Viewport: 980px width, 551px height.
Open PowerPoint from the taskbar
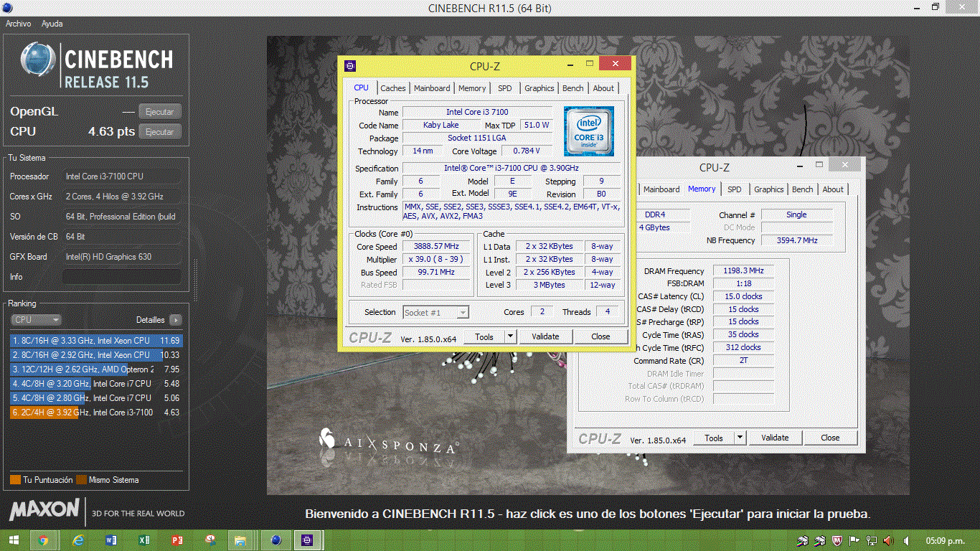pos(177,540)
